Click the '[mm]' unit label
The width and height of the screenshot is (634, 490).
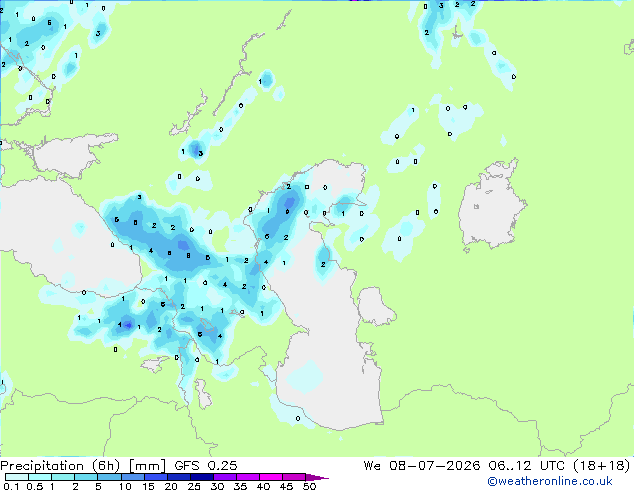coord(147,466)
